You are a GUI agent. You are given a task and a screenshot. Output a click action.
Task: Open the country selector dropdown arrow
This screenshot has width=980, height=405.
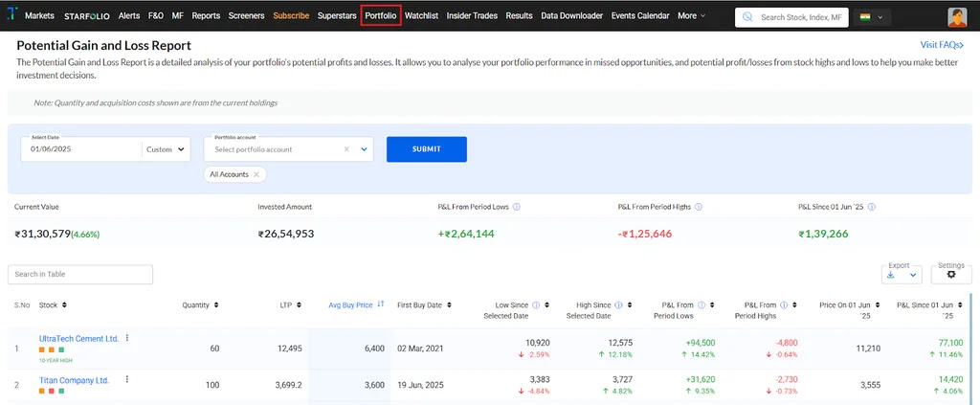[x=880, y=17]
